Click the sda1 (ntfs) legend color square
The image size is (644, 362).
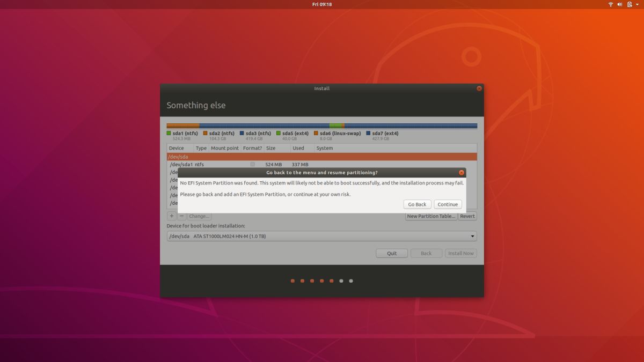coord(169,133)
